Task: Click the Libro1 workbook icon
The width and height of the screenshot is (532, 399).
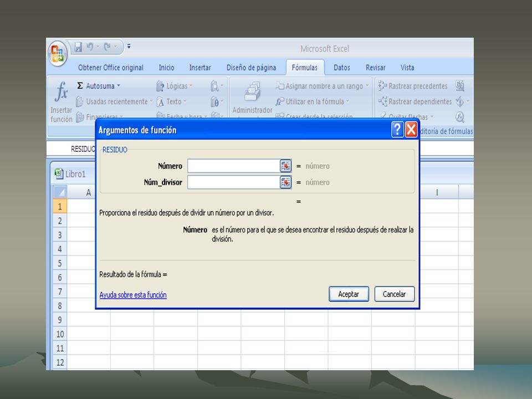Action: (x=59, y=173)
